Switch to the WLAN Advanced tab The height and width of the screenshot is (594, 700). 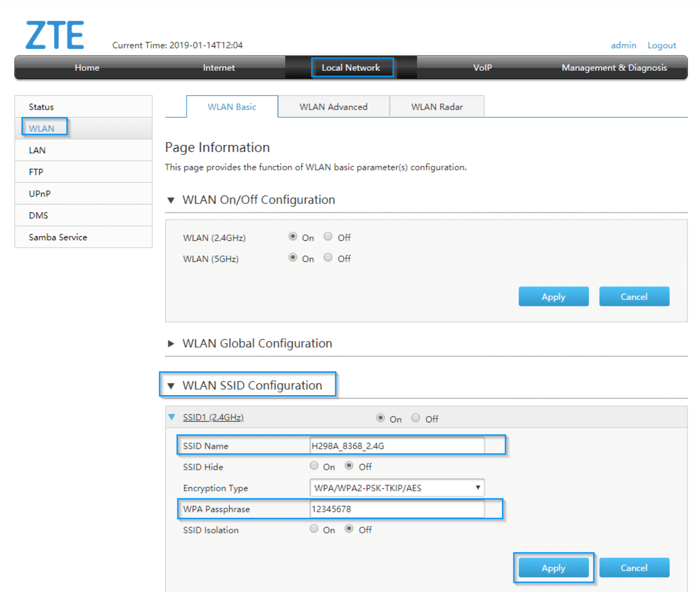(x=333, y=107)
